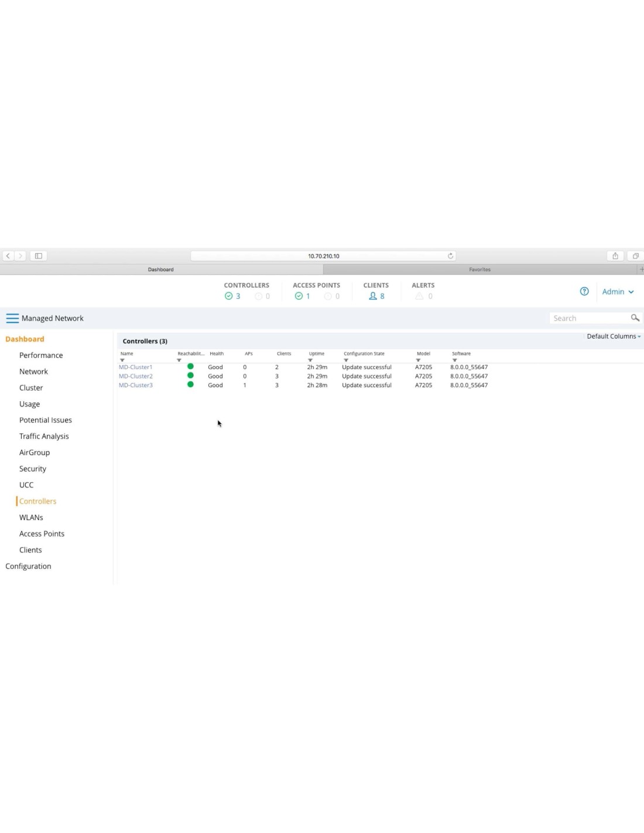The image size is (644, 833).
Task: Open the Name column filter arrow
Action: (122, 360)
